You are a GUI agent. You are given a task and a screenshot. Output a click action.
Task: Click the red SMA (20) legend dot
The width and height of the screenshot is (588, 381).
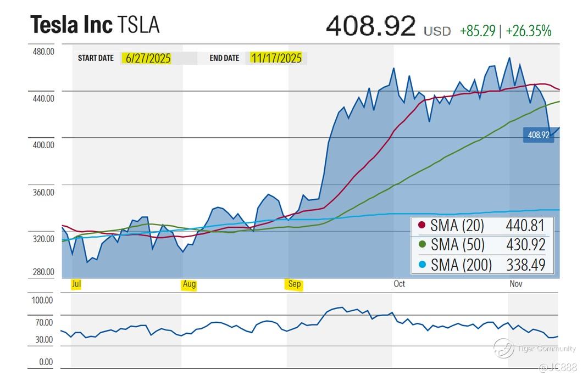tap(422, 225)
